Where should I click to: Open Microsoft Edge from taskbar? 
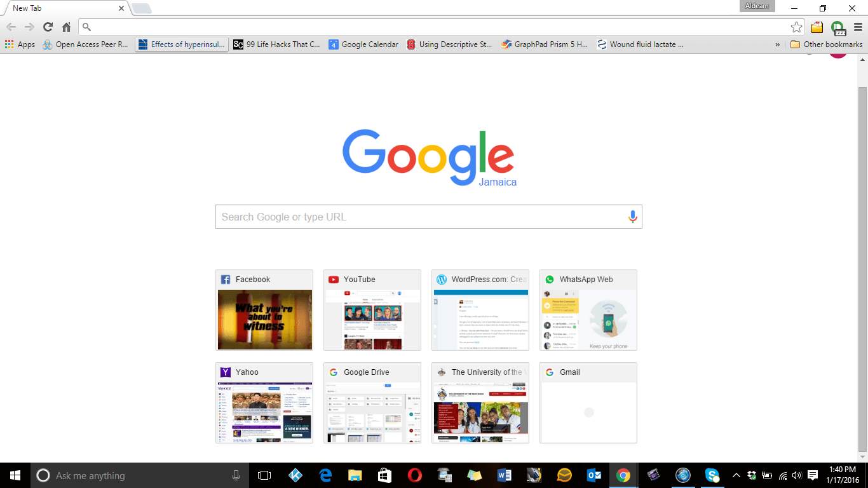coord(326,475)
